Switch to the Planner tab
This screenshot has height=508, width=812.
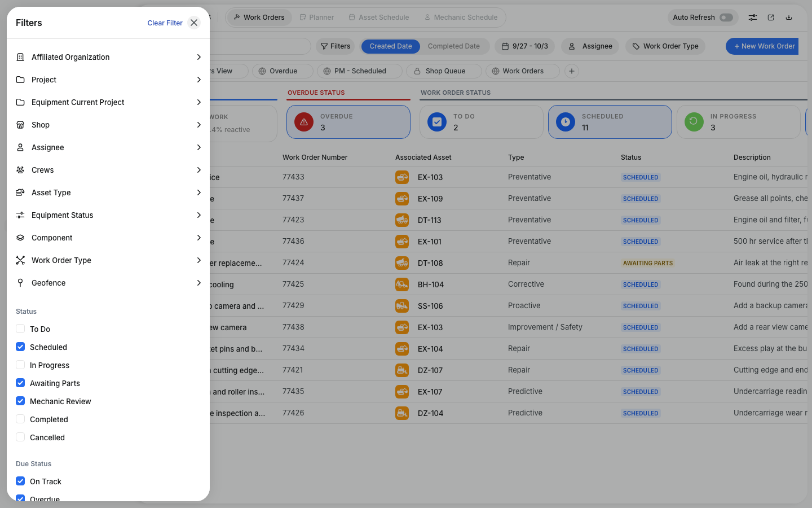coord(317,17)
